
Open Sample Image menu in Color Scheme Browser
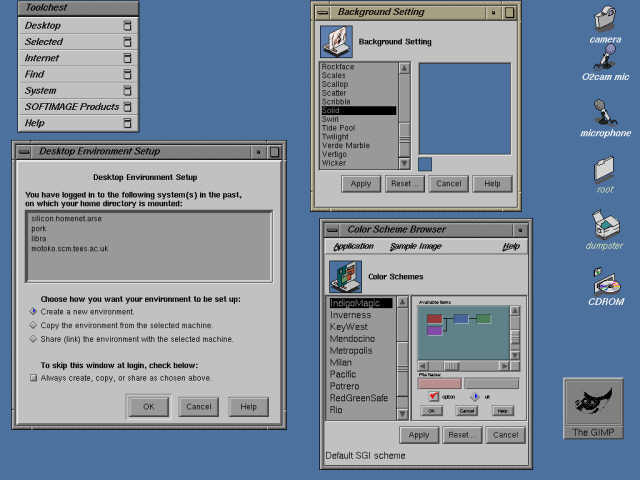pos(415,246)
